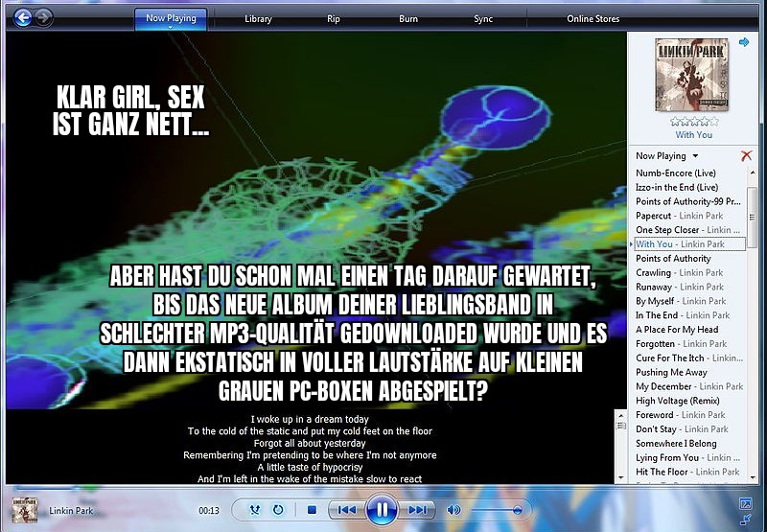The height and width of the screenshot is (532, 767).
Task: Pause playback with the round center button
Action: pyautogui.click(x=381, y=509)
